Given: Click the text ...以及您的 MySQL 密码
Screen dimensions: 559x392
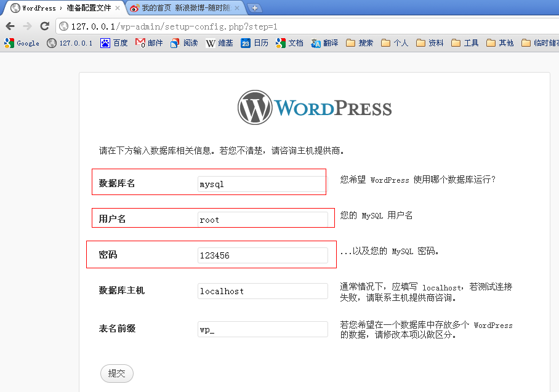Looking at the screenshot, I should pos(389,251).
